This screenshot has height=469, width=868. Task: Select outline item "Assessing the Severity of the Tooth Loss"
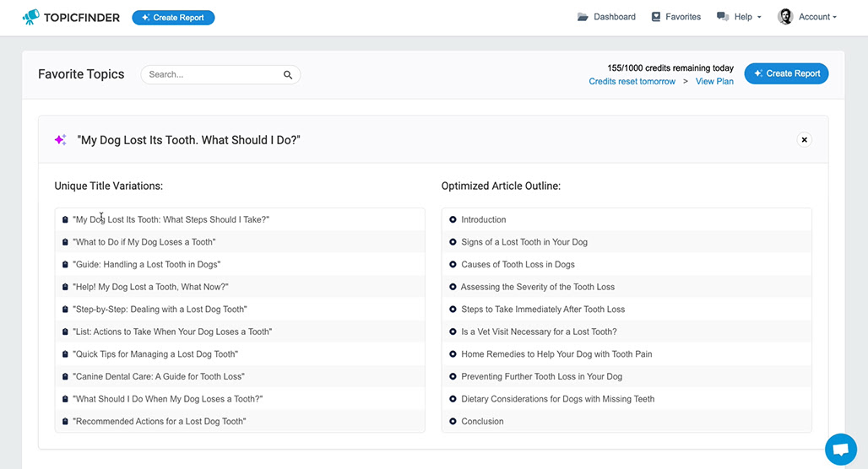(x=538, y=287)
